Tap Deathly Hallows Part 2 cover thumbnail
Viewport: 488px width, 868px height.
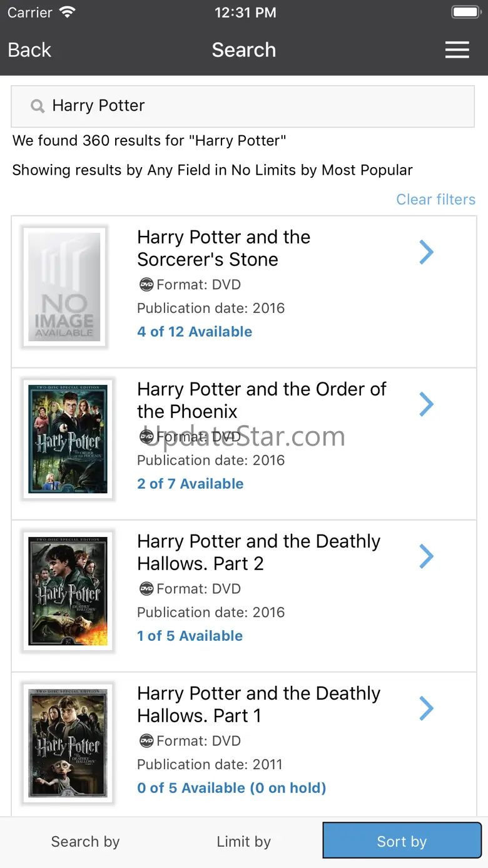(x=68, y=591)
